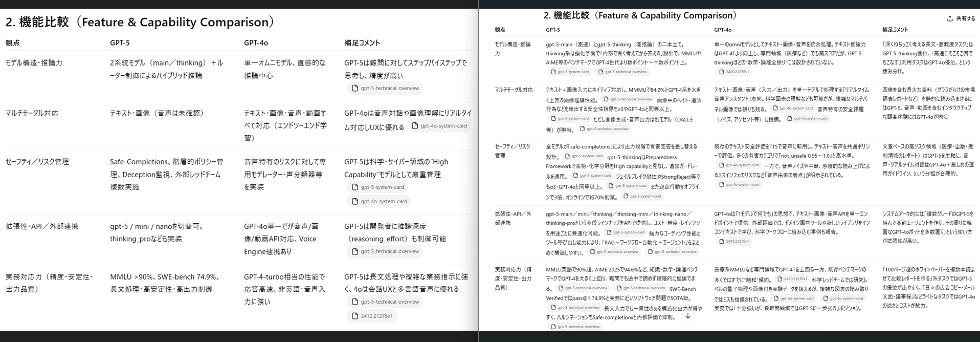Click GPT-4o column header in left table
The height and width of the screenshot is (342, 980).
(256, 43)
